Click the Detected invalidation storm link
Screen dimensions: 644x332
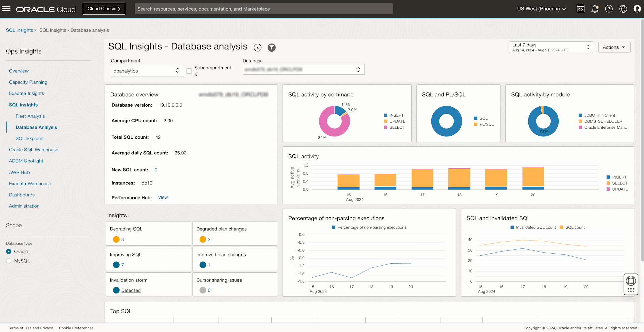[131, 290]
